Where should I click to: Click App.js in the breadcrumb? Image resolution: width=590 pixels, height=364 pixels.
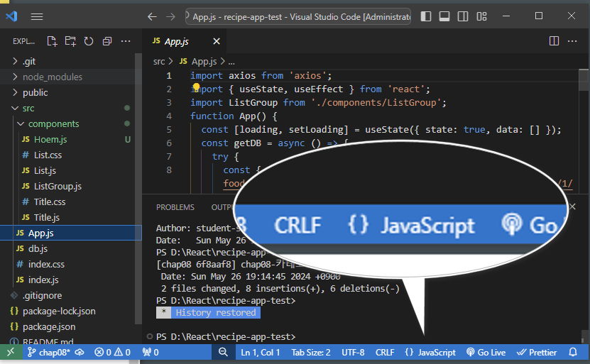click(204, 61)
